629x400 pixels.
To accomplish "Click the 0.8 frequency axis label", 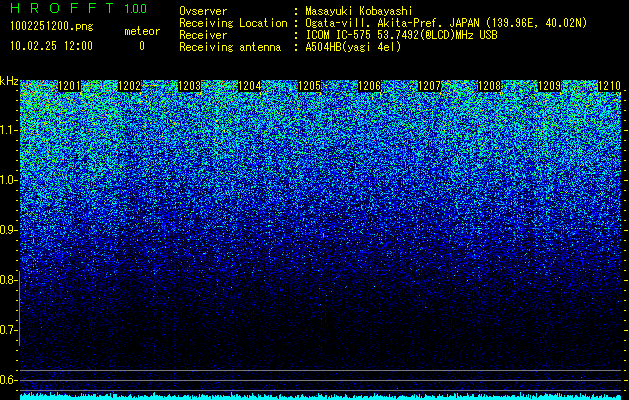I will [8, 280].
